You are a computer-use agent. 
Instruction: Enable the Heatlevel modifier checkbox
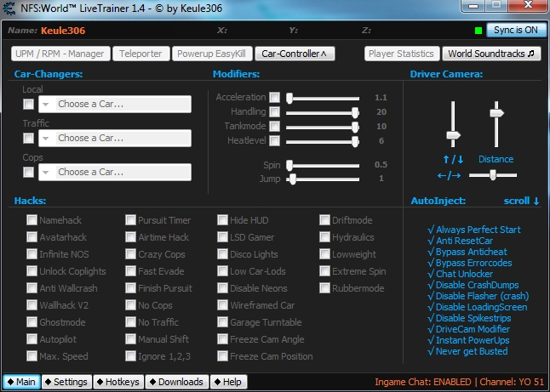(275, 140)
